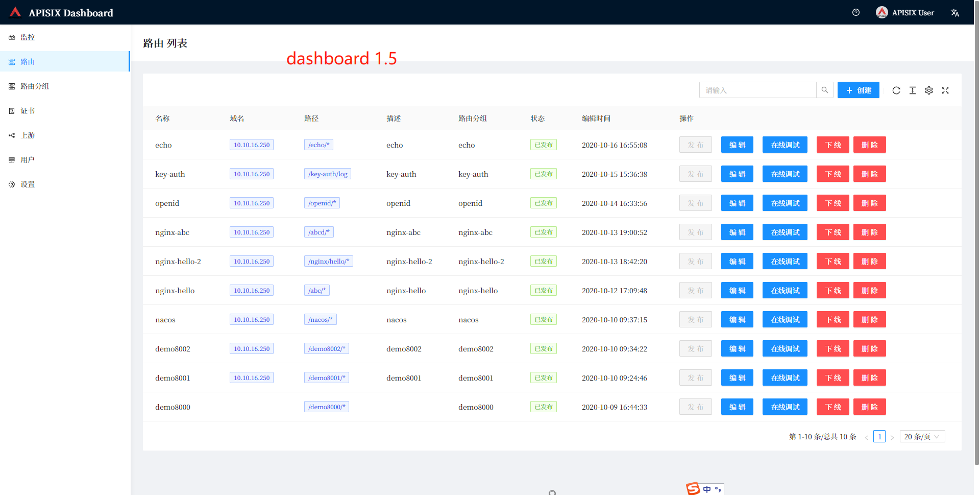Click the previous page arrow
Screen dimensions: 980x495
(x=867, y=437)
